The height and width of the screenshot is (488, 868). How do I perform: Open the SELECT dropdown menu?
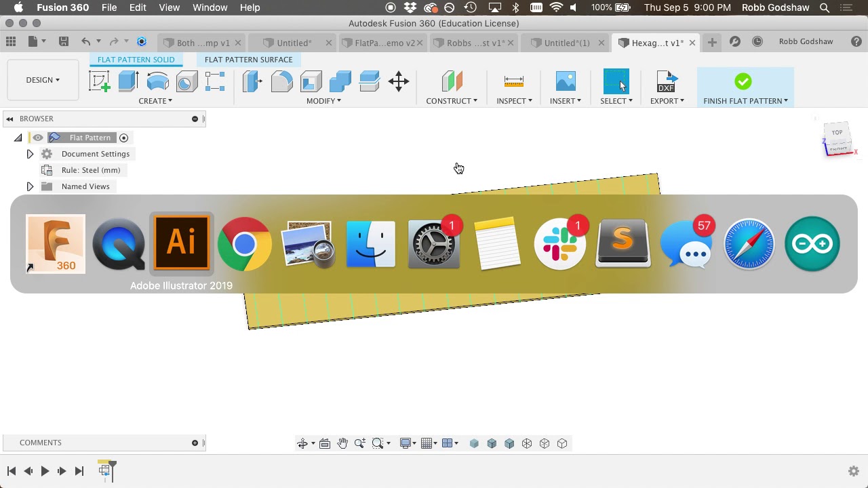616,101
